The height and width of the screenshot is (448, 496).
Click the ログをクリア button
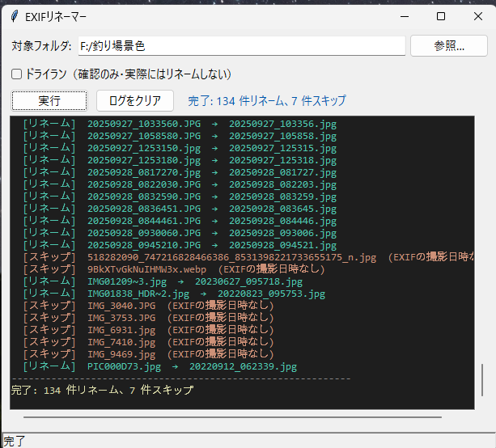tap(135, 101)
